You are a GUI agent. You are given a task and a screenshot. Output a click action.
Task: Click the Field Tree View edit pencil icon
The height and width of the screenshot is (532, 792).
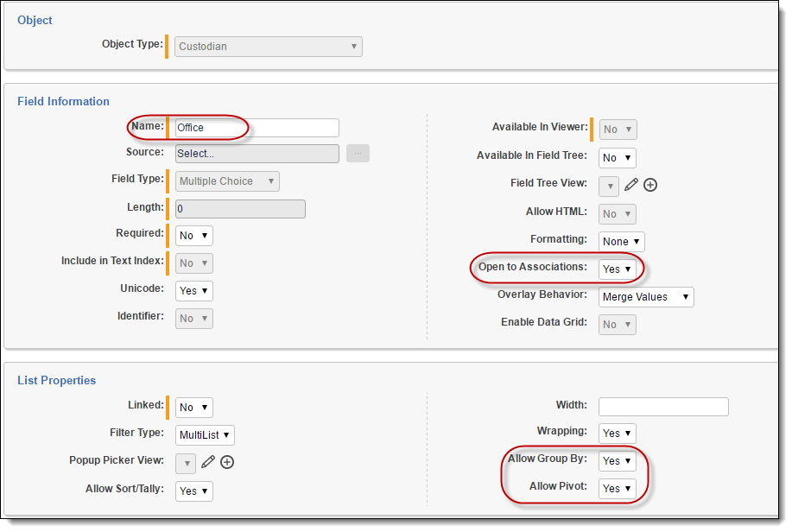click(x=631, y=185)
